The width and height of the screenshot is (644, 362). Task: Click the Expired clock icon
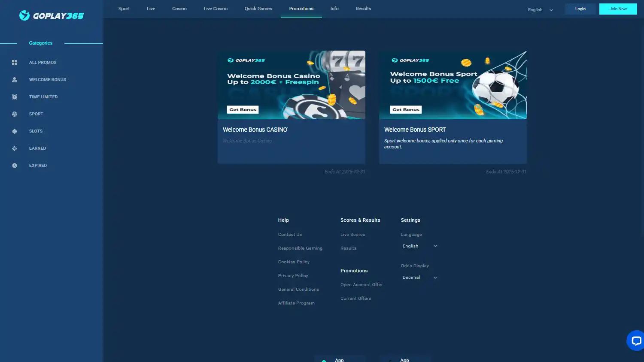pos(15,166)
